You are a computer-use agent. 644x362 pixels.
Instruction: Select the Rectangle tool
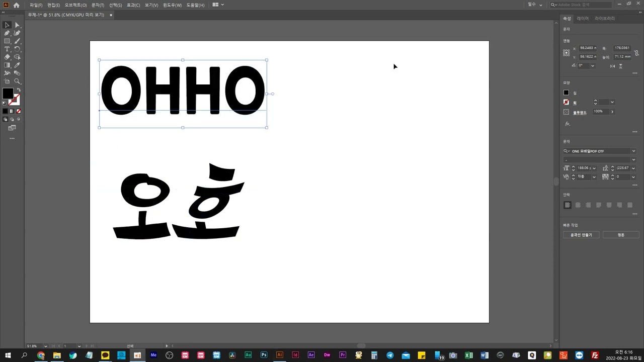(x=7, y=41)
